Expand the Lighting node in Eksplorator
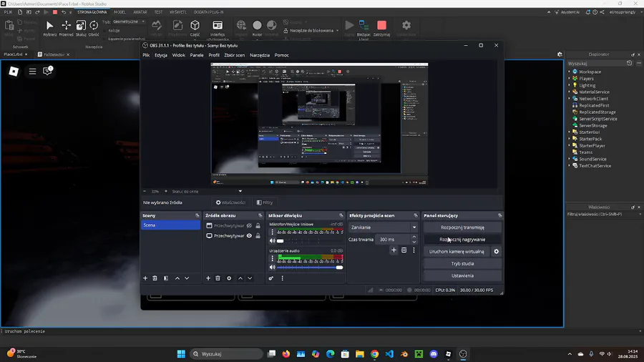This screenshot has height=362, width=644. (x=570, y=85)
